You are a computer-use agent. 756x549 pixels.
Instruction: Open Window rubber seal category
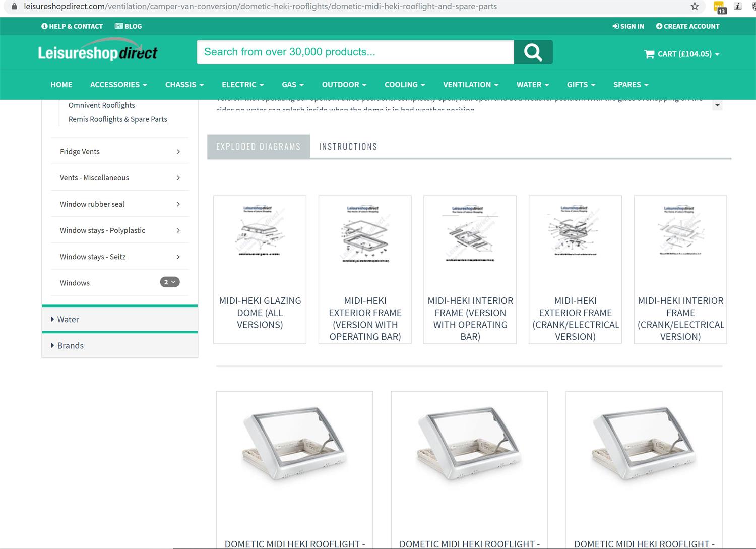click(120, 204)
